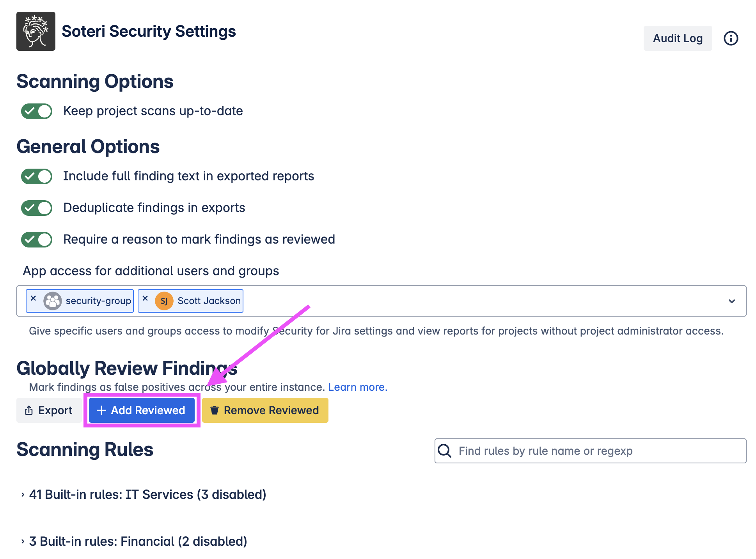This screenshot has width=756, height=559.
Task: Open the Audit Log
Action: tap(678, 38)
